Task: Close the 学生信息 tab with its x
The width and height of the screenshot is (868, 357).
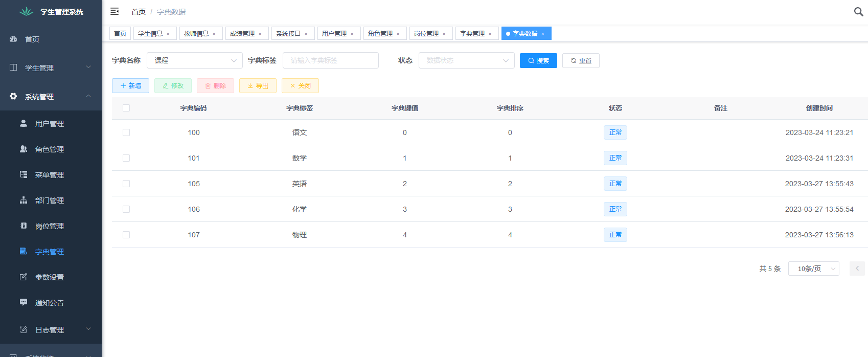Action: click(168, 34)
